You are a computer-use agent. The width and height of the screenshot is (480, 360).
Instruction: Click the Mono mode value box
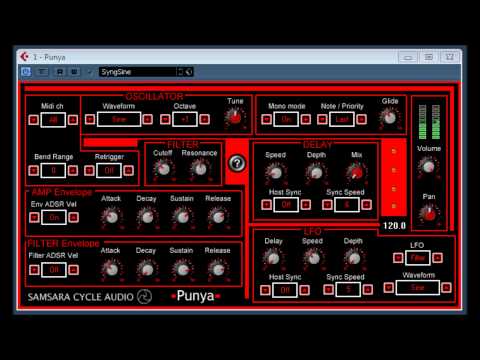(286, 119)
